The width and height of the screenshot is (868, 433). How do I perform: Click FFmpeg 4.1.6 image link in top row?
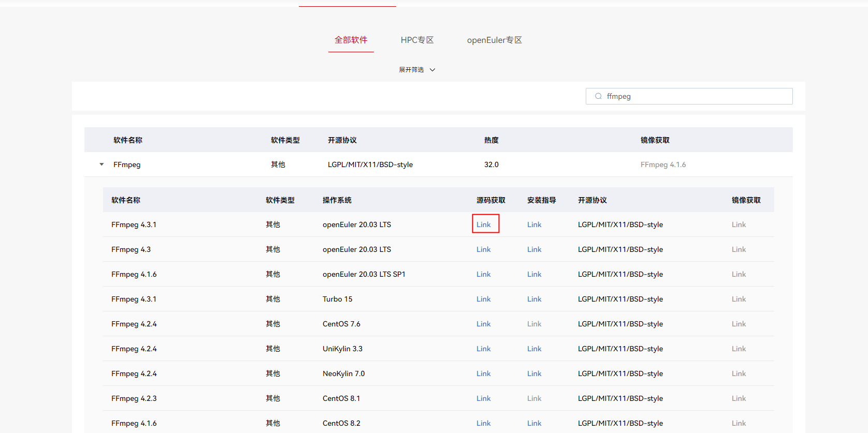663,165
